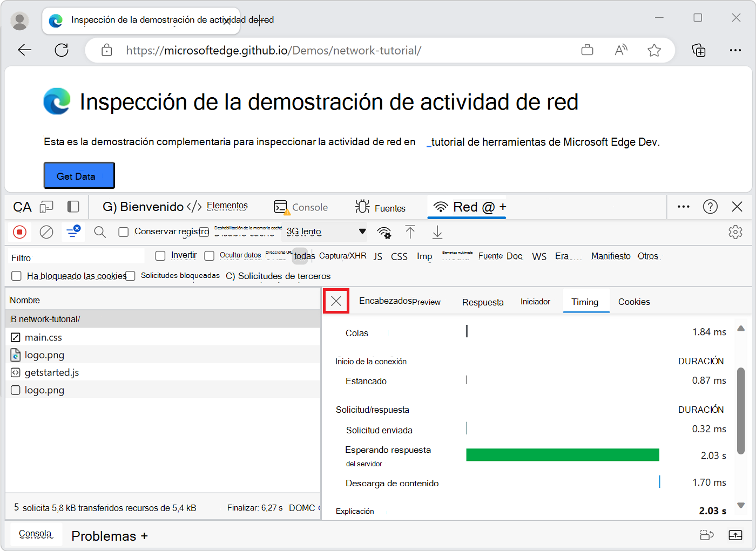Go back to the previous page

[25, 50]
